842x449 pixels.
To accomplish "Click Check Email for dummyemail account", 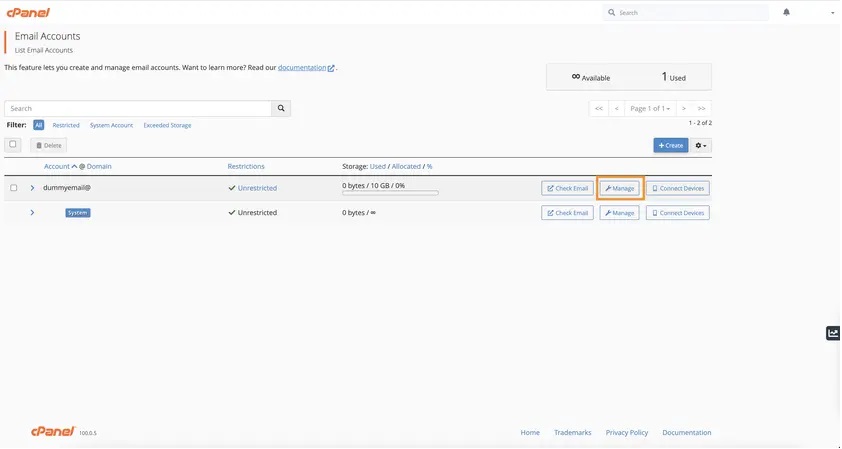I will tap(567, 188).
